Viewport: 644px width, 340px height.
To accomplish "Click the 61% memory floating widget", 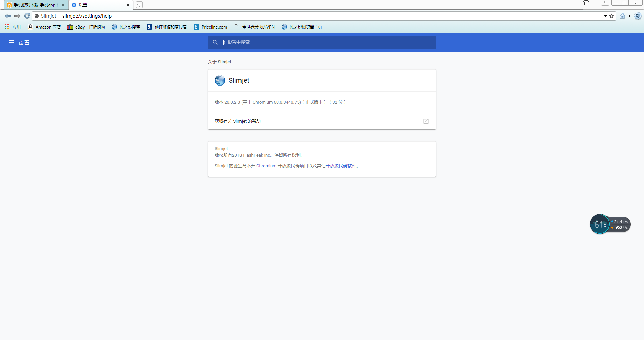I will pos(600,224).
